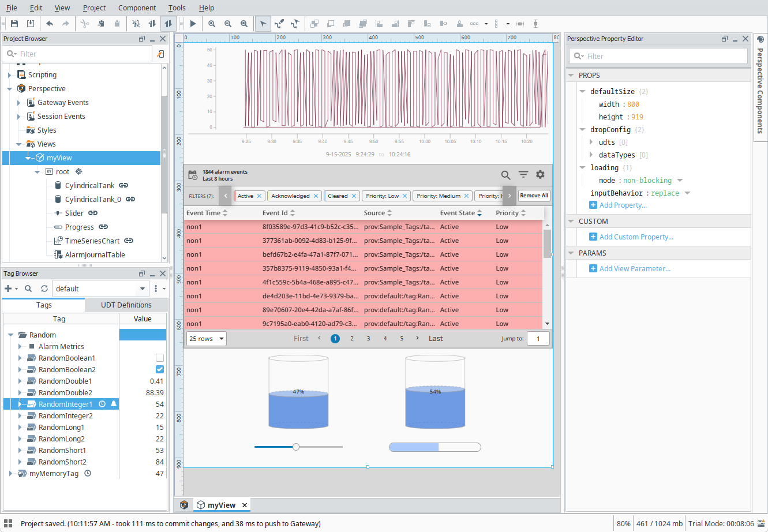Click the Undo arrow in the toolbar

[x=50, y=24]
